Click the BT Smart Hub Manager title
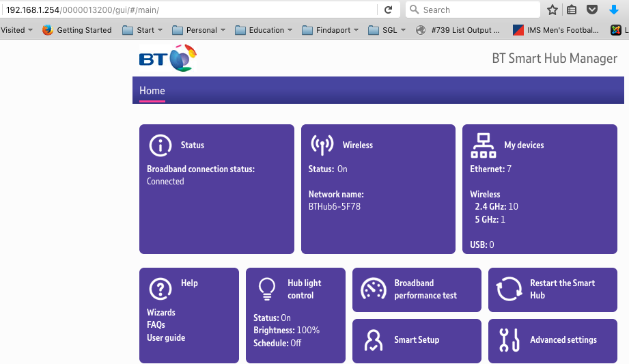Image resolution: width=629 pixels, height=364 pixels. click(555, 59)
